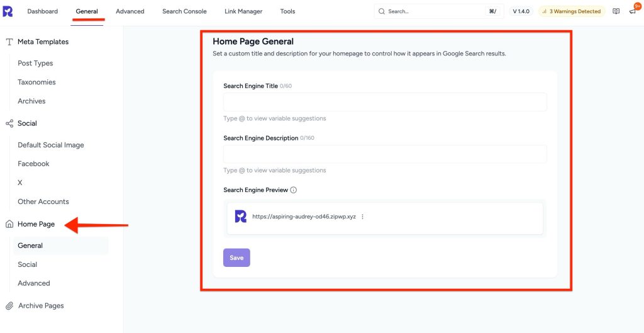Click into the Search Engine Title field
Screen dimensions: 644x333
(385, 103)
